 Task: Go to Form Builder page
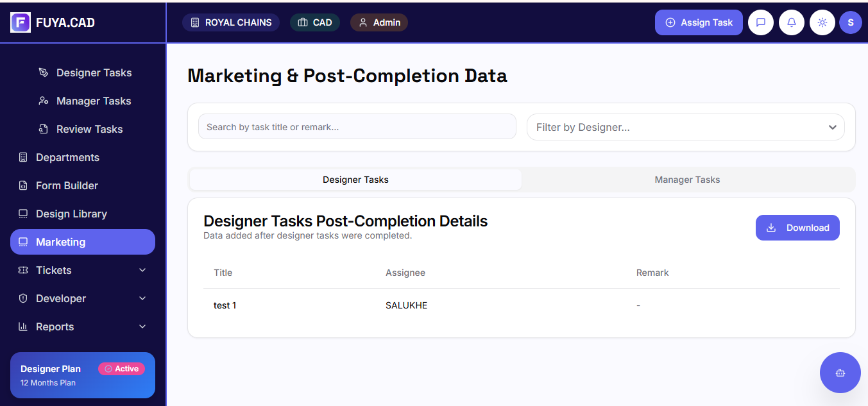(x=67, y=185)
